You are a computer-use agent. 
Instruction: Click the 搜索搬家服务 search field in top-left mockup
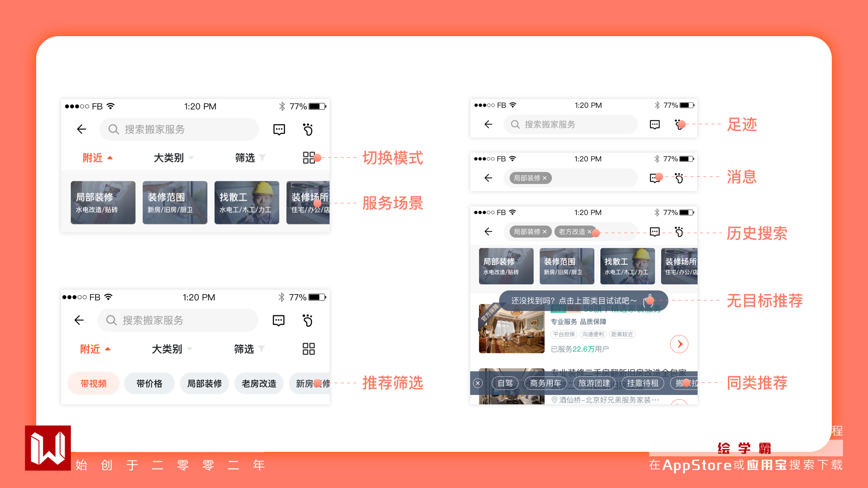point(179,130)
